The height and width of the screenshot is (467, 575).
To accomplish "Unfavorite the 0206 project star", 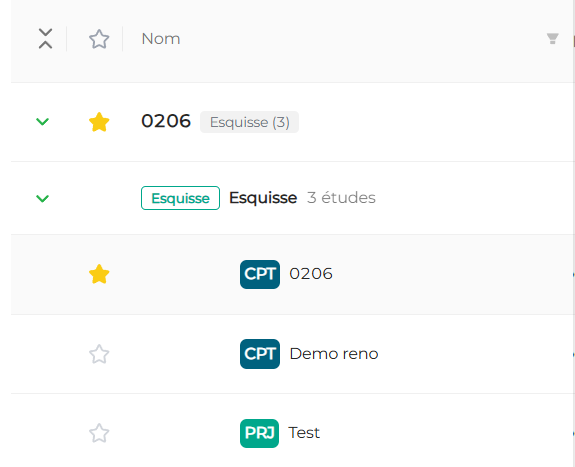I will coord(99,122).
